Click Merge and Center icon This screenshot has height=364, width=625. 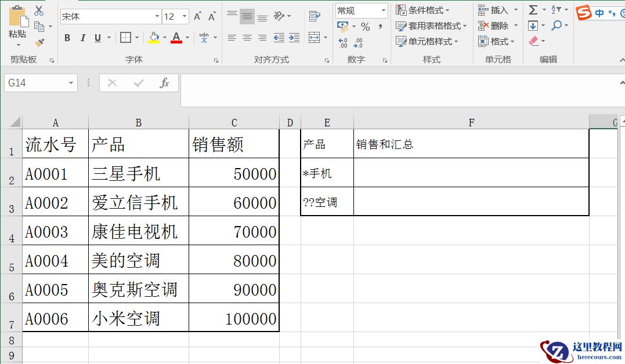click(315, 38)
